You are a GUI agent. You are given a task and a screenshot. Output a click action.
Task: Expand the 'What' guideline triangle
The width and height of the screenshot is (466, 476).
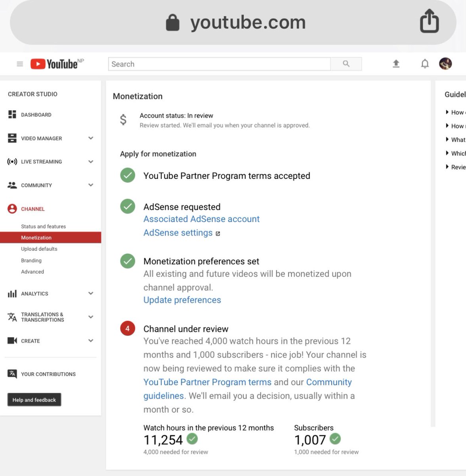tap(447, 140)
